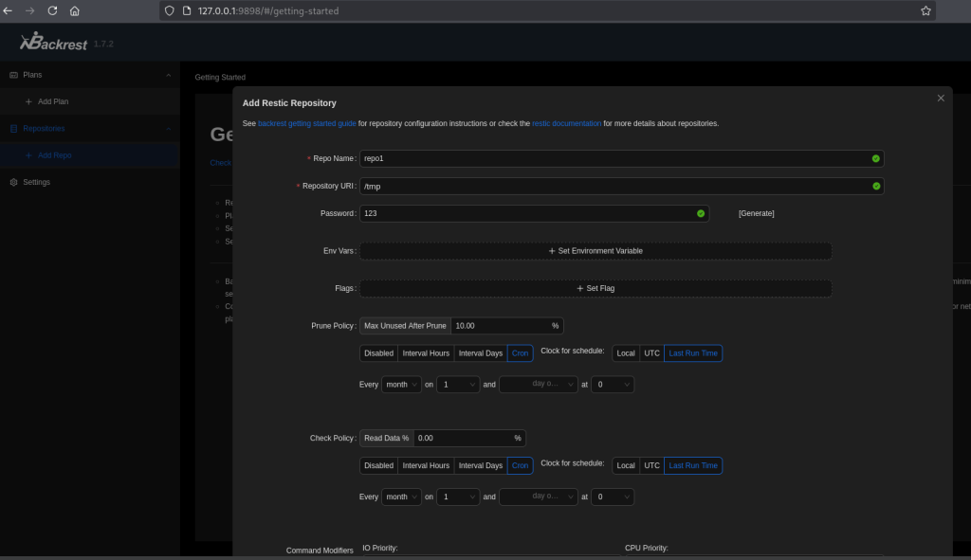Collapse the Plans sidebar section

click(169, 75)
